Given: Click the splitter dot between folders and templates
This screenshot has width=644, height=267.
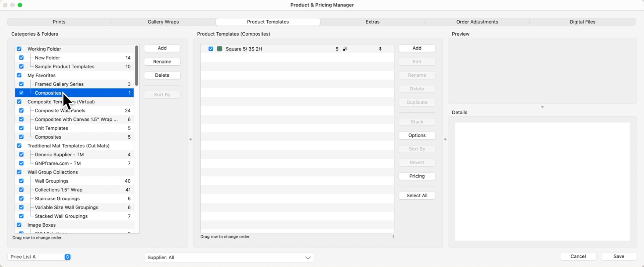Looking at the screenshot, I should (x=191, y=139).
